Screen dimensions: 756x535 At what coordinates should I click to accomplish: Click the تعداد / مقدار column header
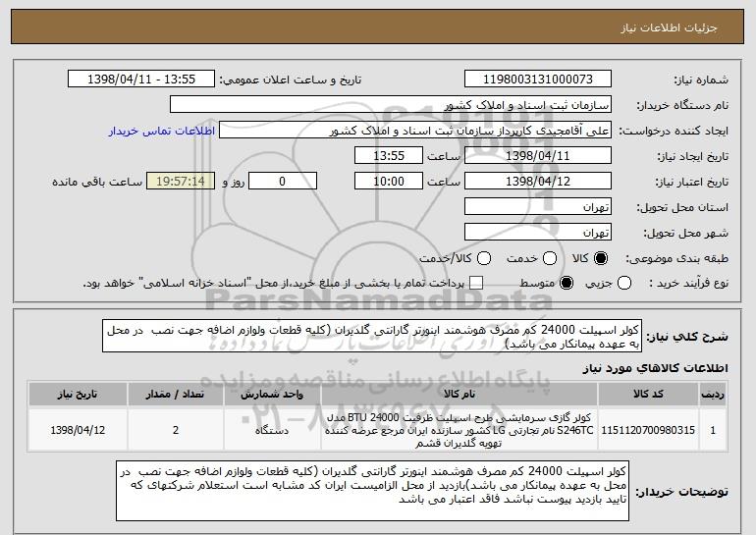click(175, 395)
